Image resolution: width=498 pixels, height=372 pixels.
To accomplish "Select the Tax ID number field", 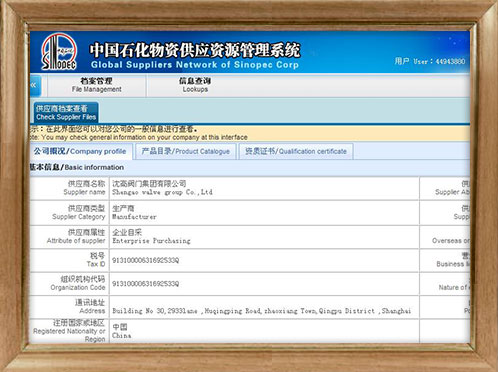I will [x=264, y=260].
